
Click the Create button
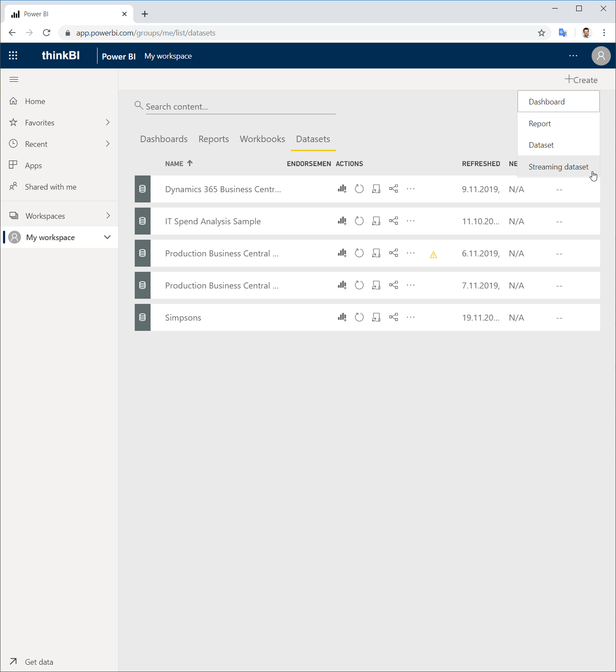coord(581,80)
